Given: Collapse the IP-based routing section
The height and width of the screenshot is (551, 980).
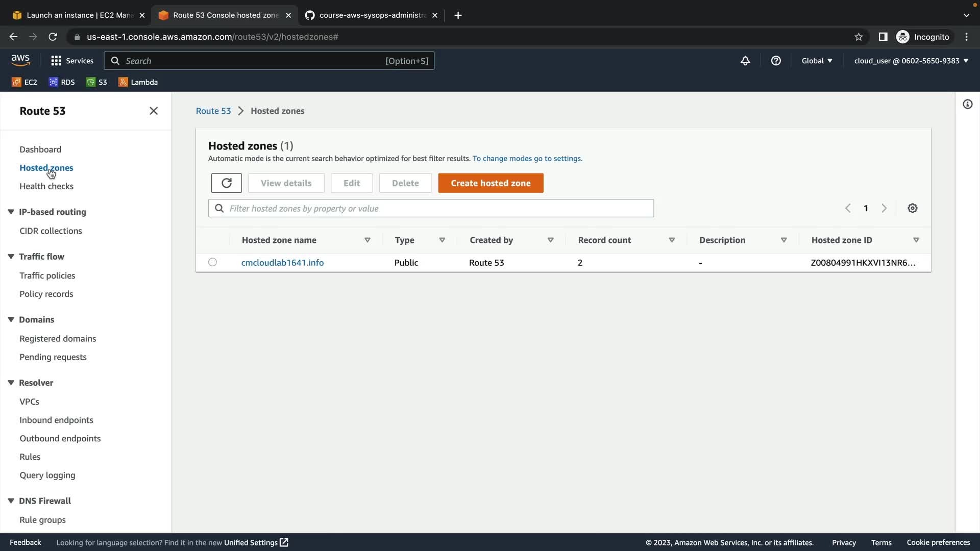Looking at the screenshot, I should click(x=11, y=212).
